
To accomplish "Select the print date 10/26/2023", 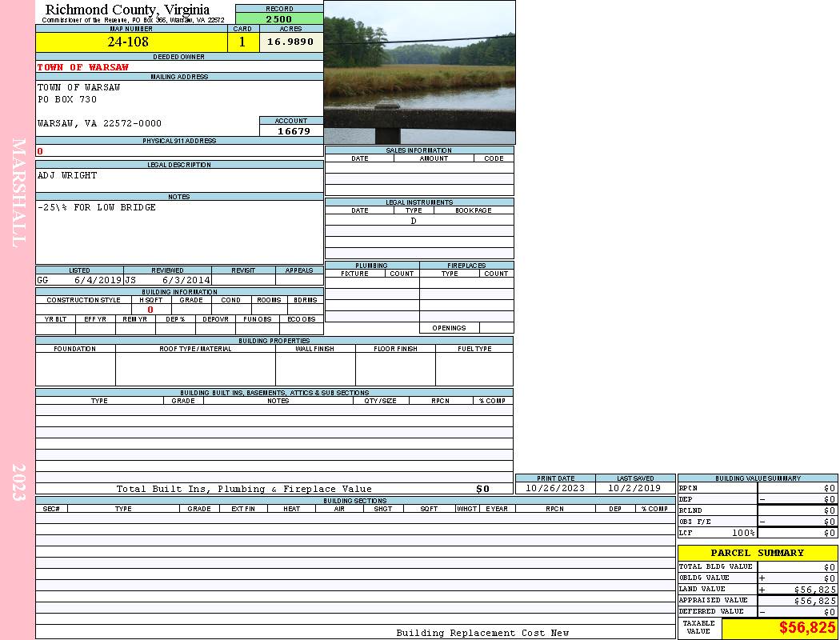I will 555,488.
